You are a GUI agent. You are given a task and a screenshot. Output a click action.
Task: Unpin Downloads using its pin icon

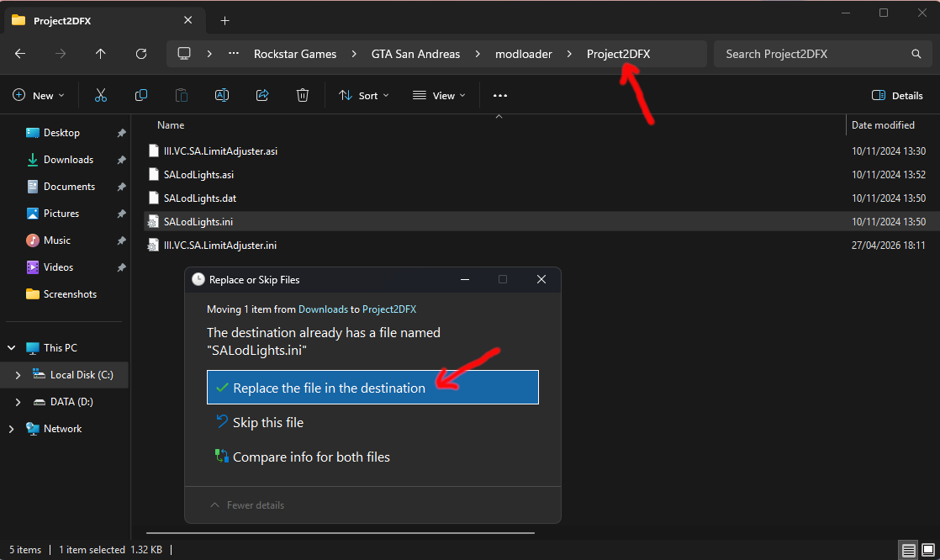click(121, 160)
